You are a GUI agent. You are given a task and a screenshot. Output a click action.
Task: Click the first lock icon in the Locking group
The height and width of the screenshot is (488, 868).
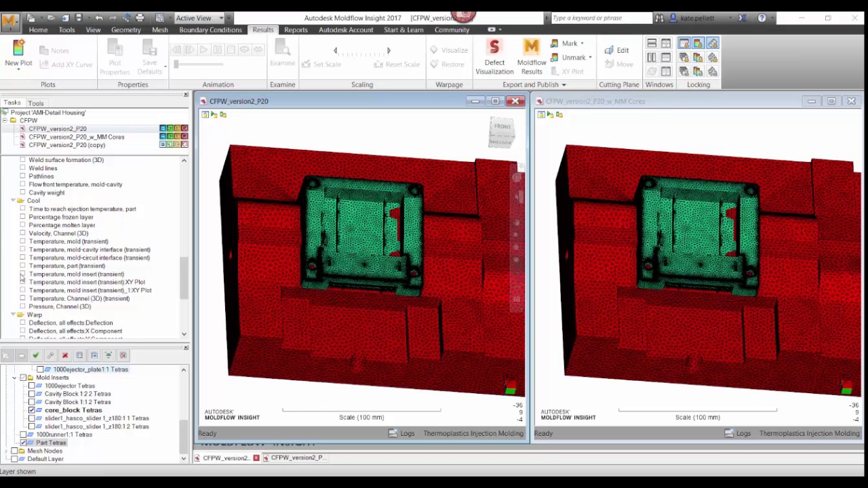click(684, 44)
